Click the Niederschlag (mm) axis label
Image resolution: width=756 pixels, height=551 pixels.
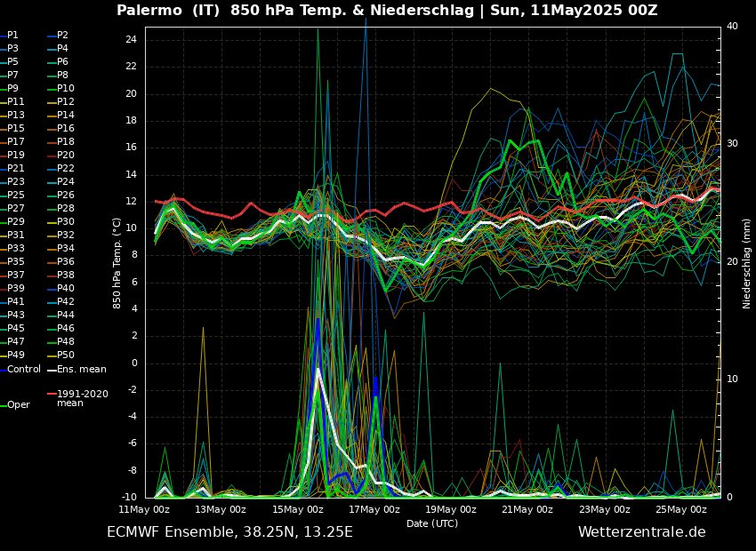(x=746, y=262)
